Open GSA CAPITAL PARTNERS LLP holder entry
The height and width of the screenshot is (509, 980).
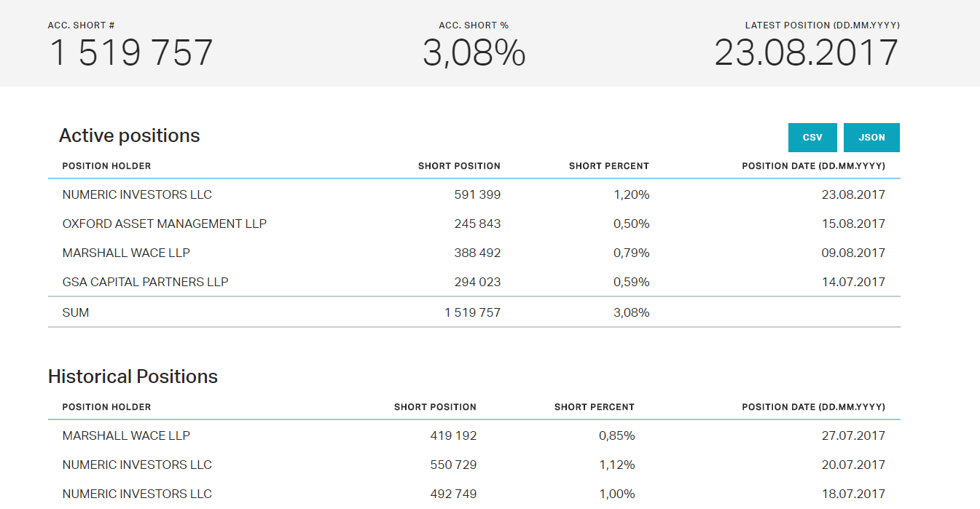pos(145,283)
